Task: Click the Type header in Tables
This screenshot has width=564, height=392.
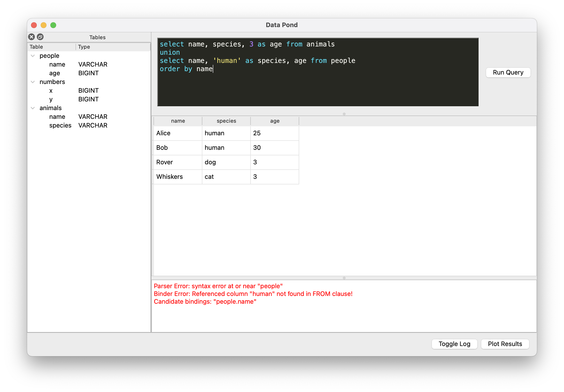Action: click(84, 47)
